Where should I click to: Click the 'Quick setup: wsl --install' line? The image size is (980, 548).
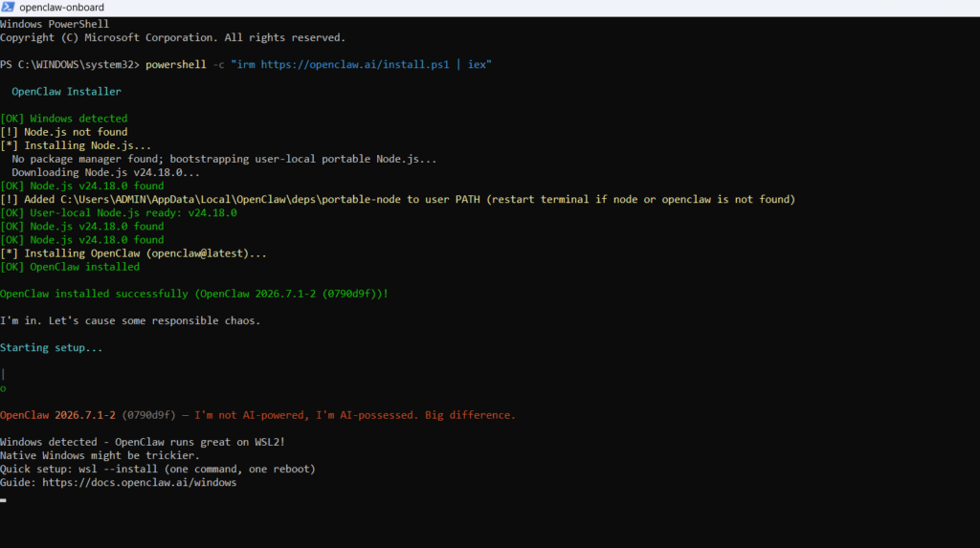[x=158, y=470]
